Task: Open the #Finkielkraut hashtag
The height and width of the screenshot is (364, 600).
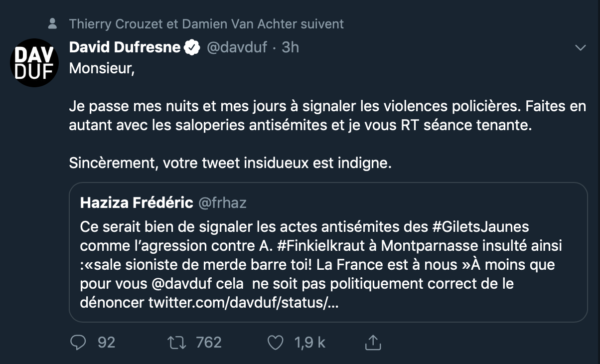Action: tap(321, 246)
